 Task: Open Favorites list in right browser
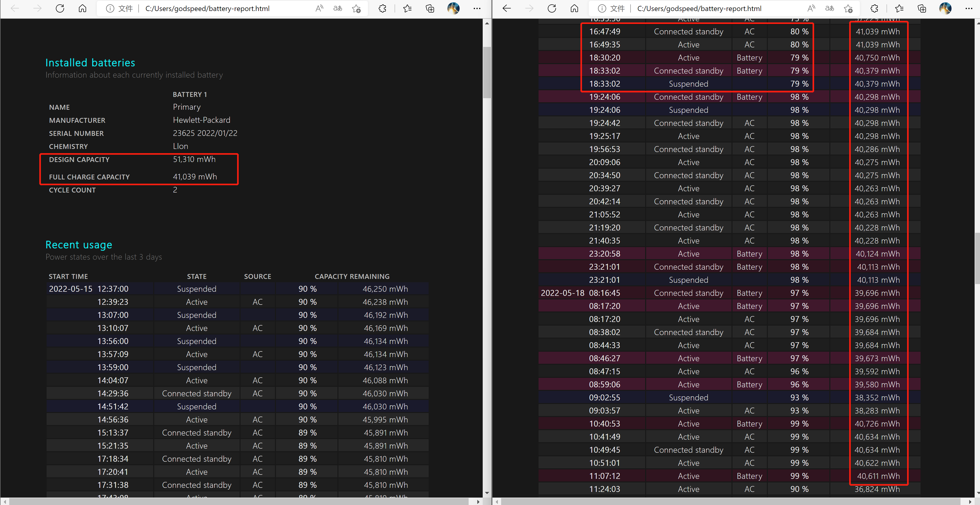coord(899,8)
